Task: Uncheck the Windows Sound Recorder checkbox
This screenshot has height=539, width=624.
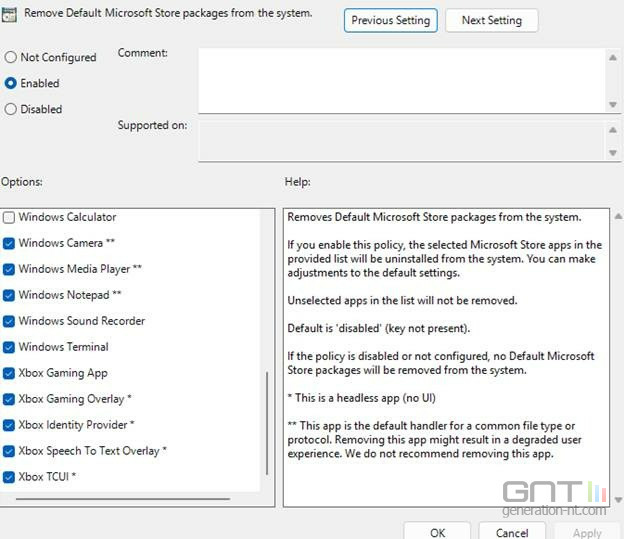Action: (x=9, y=321)
